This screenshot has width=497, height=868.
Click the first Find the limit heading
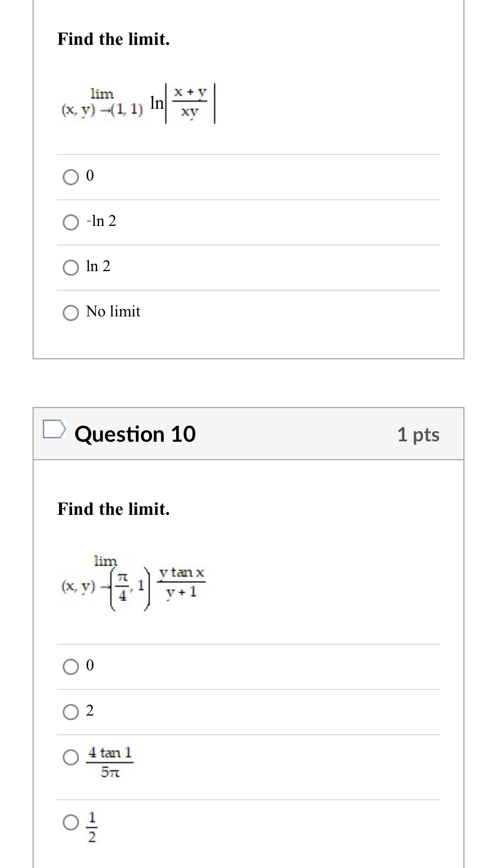[113, 38]
